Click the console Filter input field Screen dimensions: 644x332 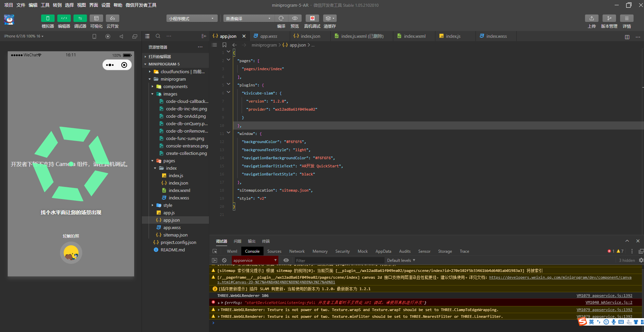[x=339, y=260]
